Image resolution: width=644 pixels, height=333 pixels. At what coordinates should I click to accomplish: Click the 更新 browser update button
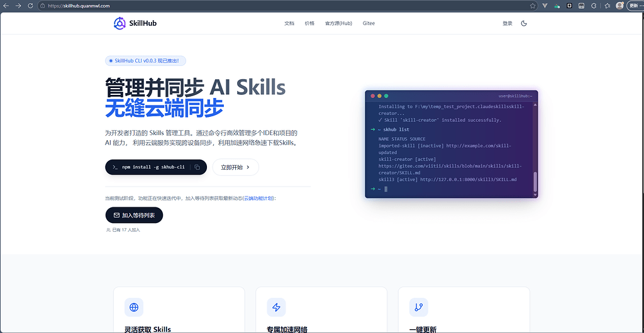635,6
